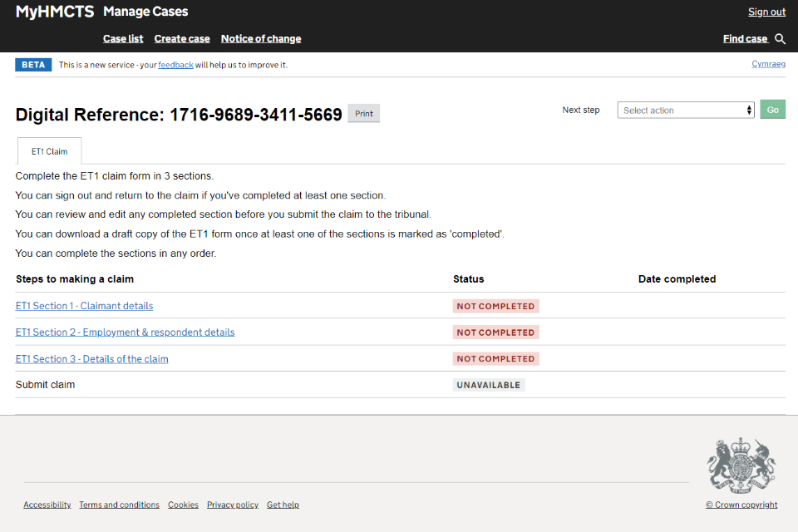Open the feedback link in beta banner

click(175, 65)
